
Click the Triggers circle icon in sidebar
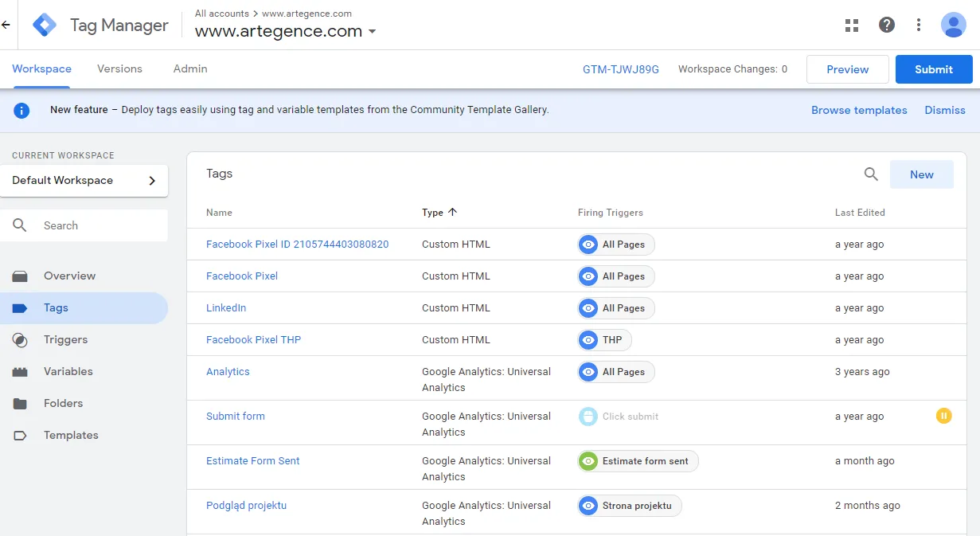(x=20, y=340)
